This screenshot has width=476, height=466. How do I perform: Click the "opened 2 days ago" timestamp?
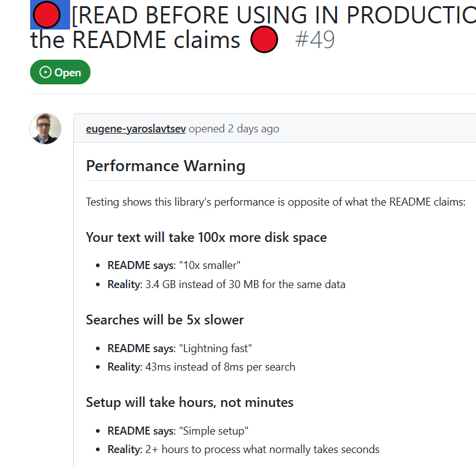coord(234,129)
